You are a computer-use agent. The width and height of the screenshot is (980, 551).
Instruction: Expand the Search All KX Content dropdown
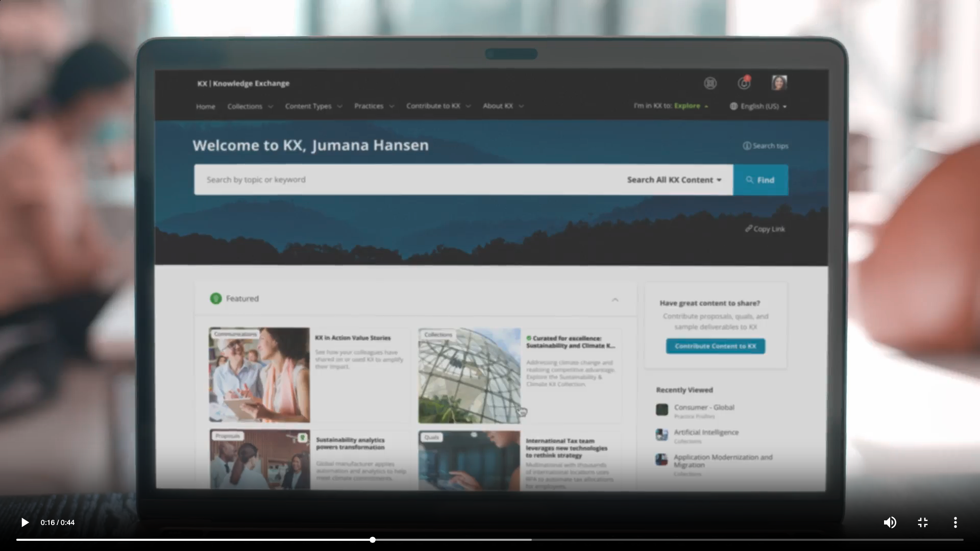674,180
